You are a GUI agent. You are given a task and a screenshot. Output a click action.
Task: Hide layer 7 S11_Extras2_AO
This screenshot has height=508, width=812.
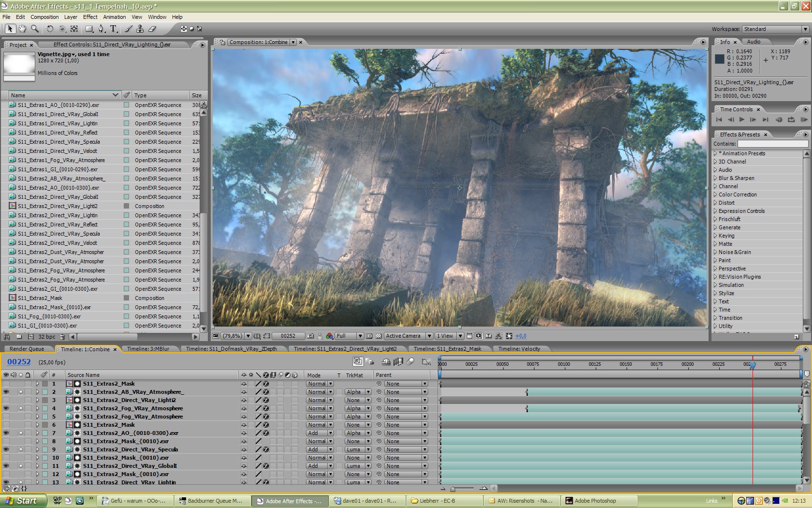[6, 433]
